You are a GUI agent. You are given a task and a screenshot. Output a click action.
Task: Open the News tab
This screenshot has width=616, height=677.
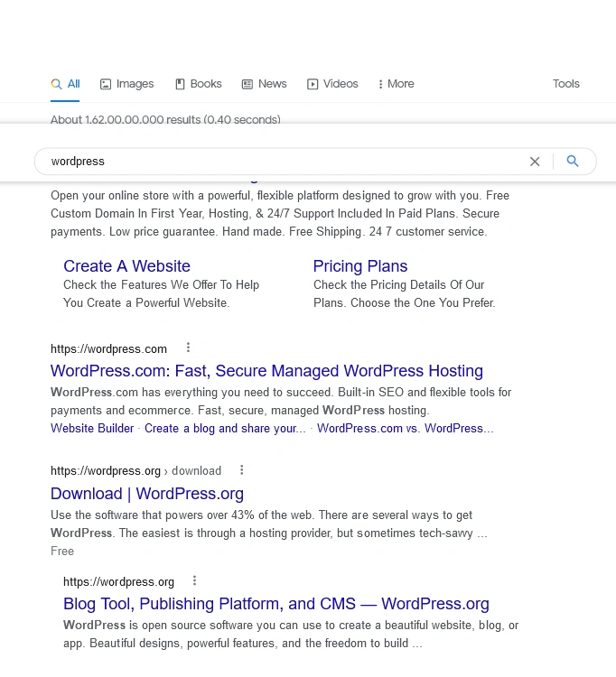(264, 84)
